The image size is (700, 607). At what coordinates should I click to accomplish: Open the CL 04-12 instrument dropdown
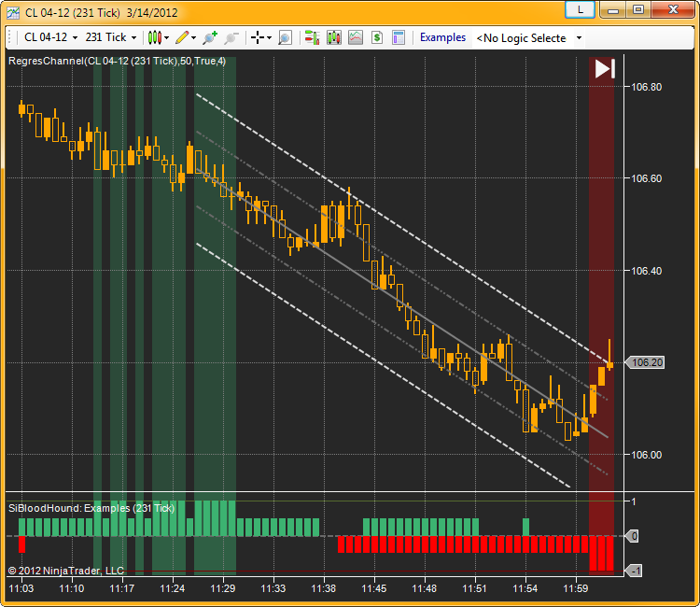[51, 37]
